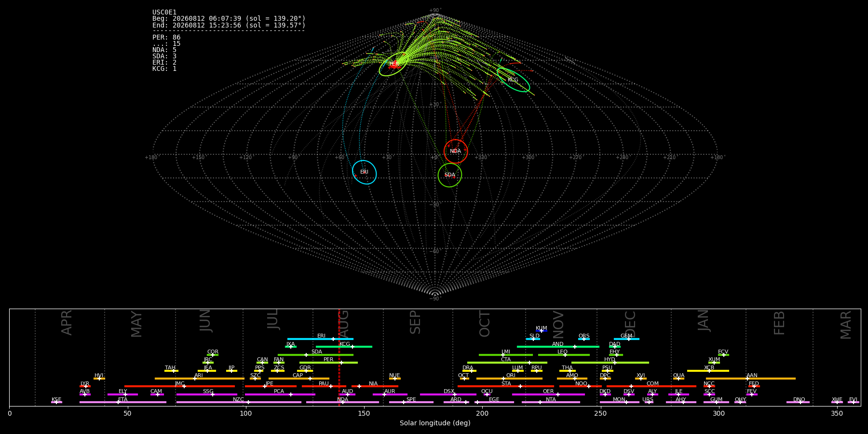The width and height of the screenshot is (868, 434).
Task: Click the USC0E1 station title
Action: pyautogui.click(x=164, y=13)
